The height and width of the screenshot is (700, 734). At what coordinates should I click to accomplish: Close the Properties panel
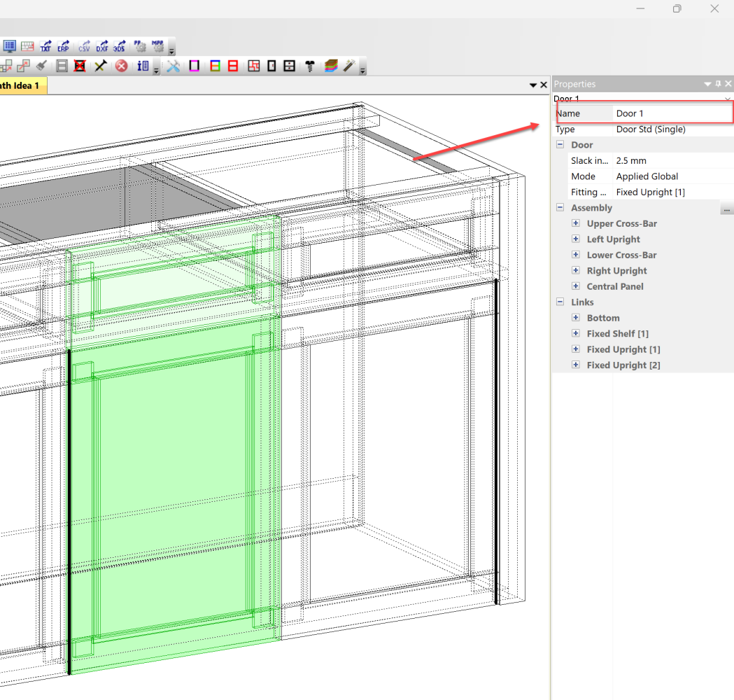[x=728, y=84]
